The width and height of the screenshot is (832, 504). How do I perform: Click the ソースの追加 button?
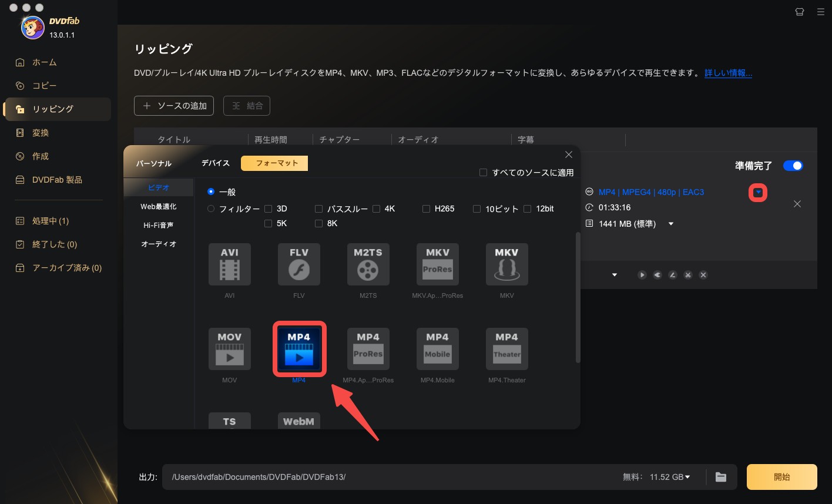click(174, 106)
